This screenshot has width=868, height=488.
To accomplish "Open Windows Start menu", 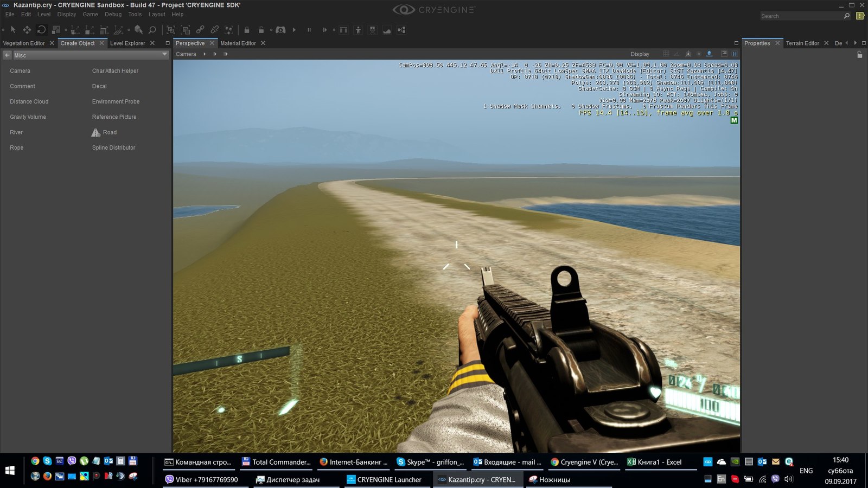I will pyautogui.click(x=10, y=471).
